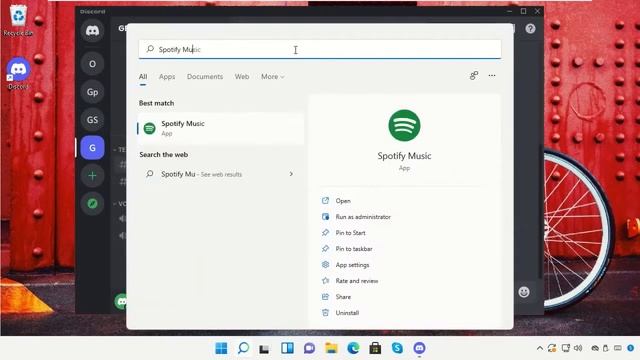Open Teams Chat taskbar icon
The width and height of the screenshot is (640, 360).
pyautogui.click(x=309, y=348)
